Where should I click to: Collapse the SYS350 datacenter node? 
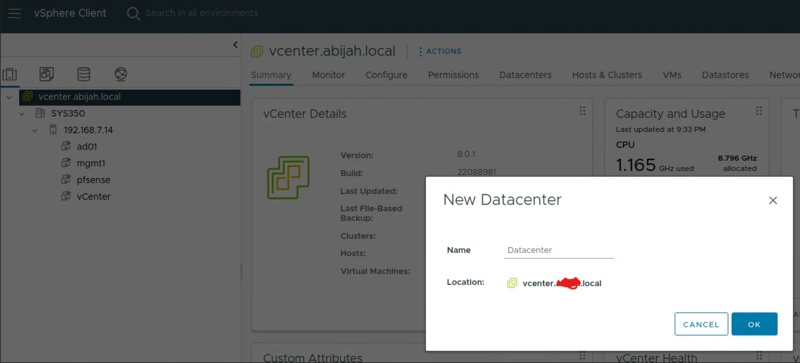pos(22,113)
